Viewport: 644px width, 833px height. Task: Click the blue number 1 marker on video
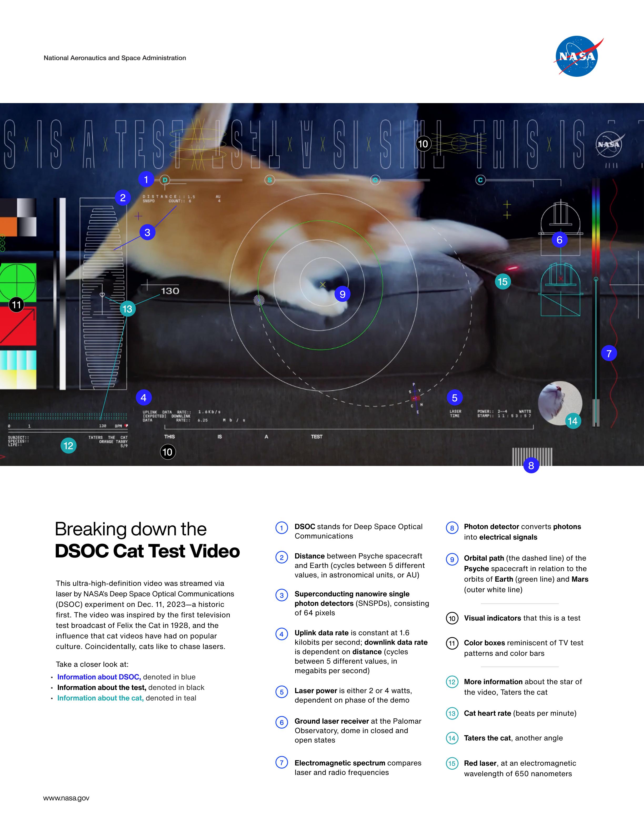point(146,179)
